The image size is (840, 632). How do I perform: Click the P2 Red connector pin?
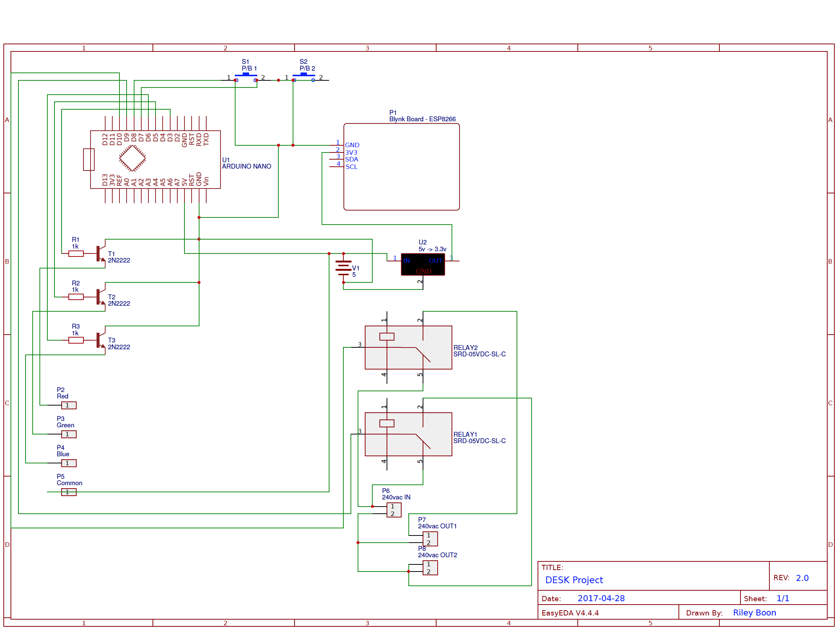69,406
